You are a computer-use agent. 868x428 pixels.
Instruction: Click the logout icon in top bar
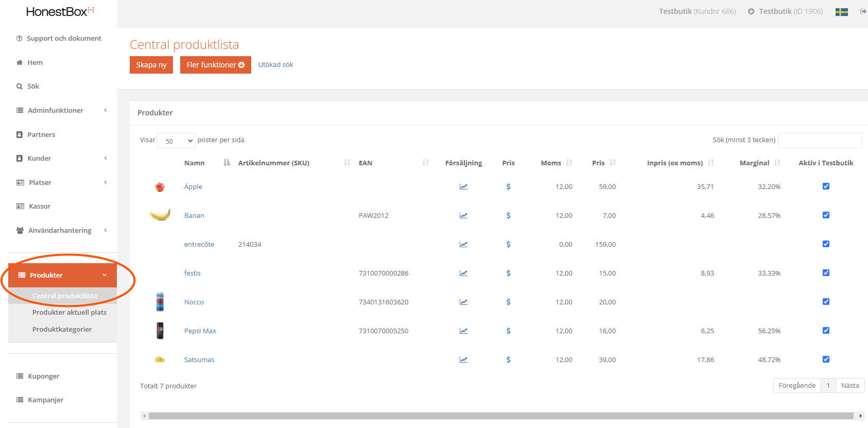(863, 11)
